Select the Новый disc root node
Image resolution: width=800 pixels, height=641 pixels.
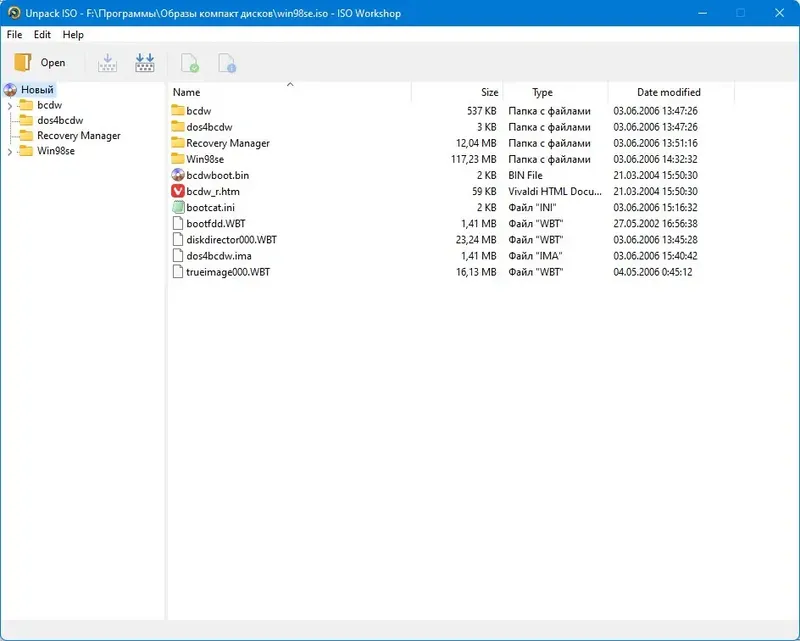click(37, 90)
